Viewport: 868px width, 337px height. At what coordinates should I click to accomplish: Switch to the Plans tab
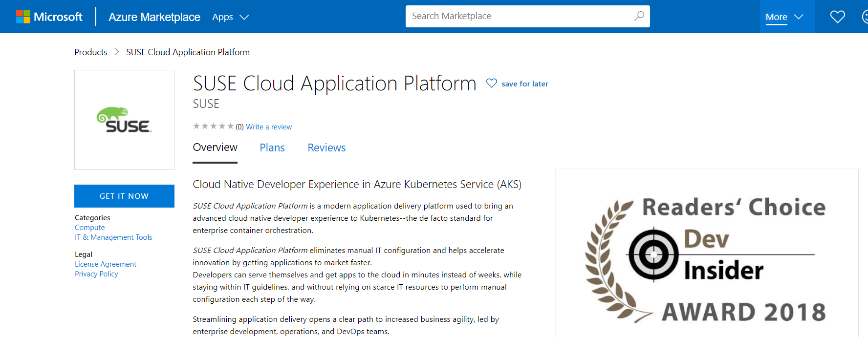tap(272, 147)
